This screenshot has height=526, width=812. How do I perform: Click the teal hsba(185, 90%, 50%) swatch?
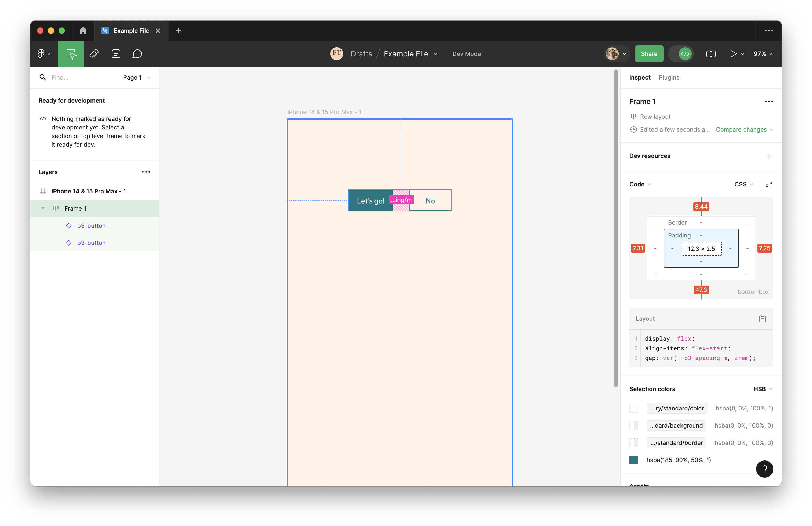[633, 460]
